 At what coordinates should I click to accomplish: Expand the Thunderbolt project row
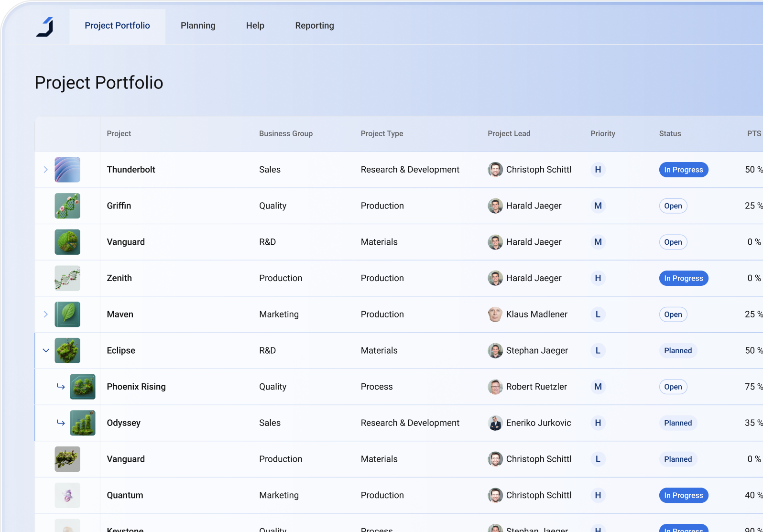(46, 170)
